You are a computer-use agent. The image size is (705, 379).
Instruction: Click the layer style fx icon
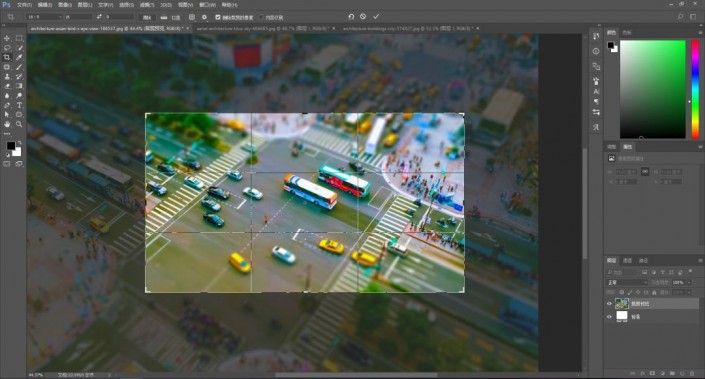pos(643,373)
